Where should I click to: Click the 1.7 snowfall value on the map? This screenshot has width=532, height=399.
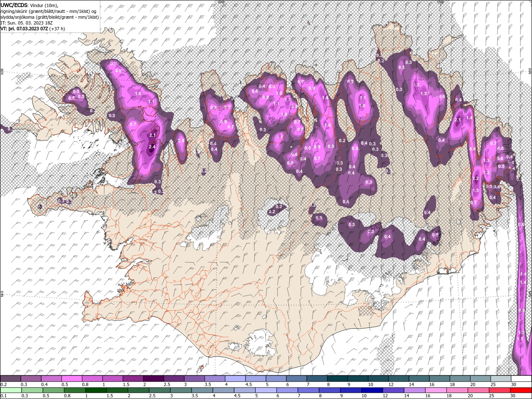pyautogui.click(x=288, y=100)
